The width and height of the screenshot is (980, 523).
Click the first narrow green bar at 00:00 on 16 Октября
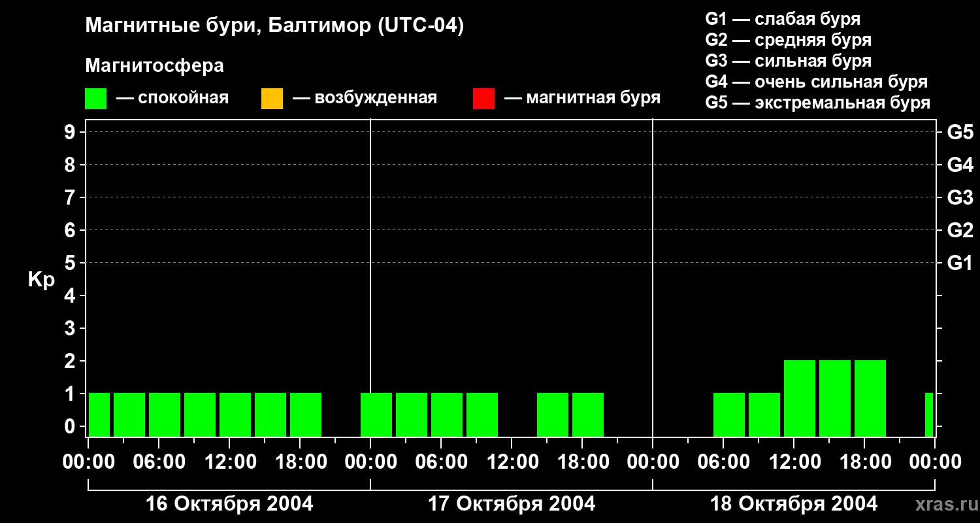(x=99, y=414)
